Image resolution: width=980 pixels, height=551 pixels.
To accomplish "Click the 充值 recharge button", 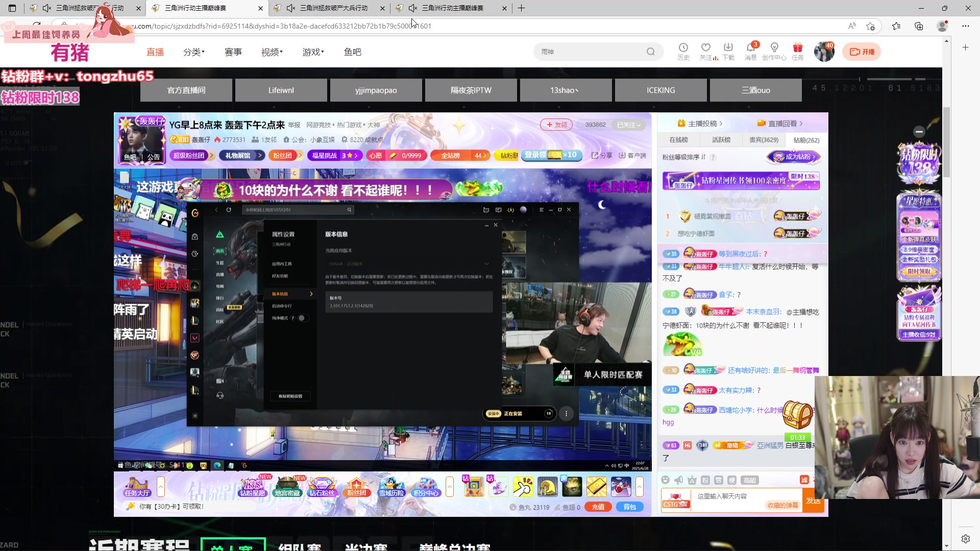I will [598, 507].
